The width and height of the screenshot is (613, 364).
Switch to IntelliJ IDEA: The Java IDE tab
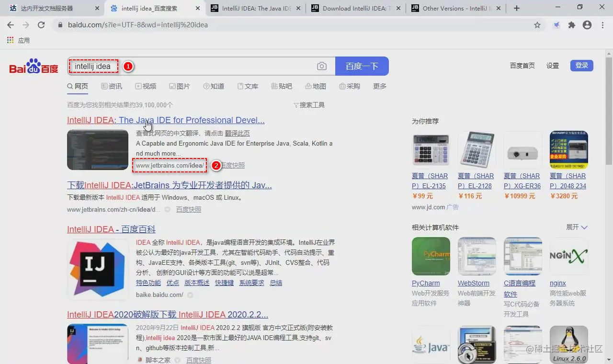coord(256,8)
